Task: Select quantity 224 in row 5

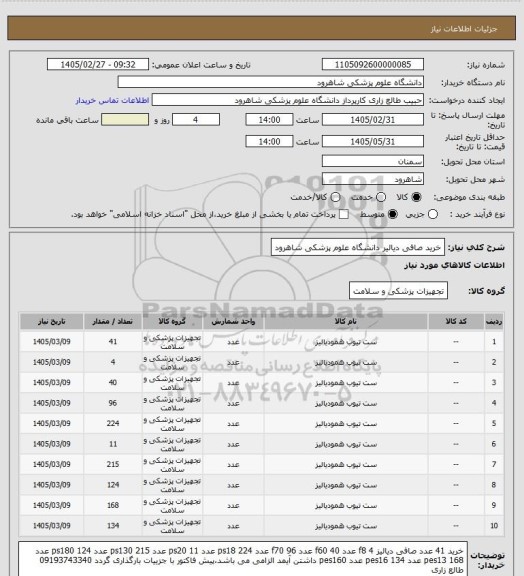Action: coord(113,424)
